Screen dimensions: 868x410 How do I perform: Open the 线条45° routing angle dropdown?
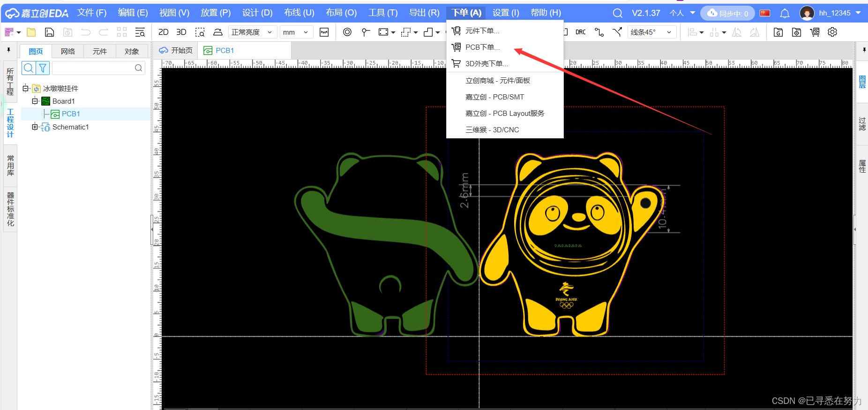651,32
